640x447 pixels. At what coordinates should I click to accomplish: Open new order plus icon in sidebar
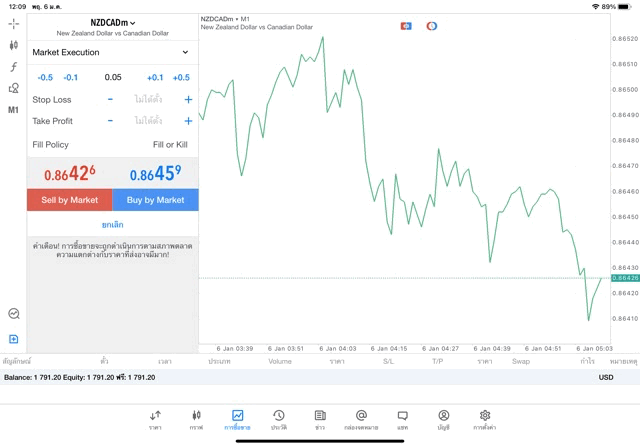13,339
